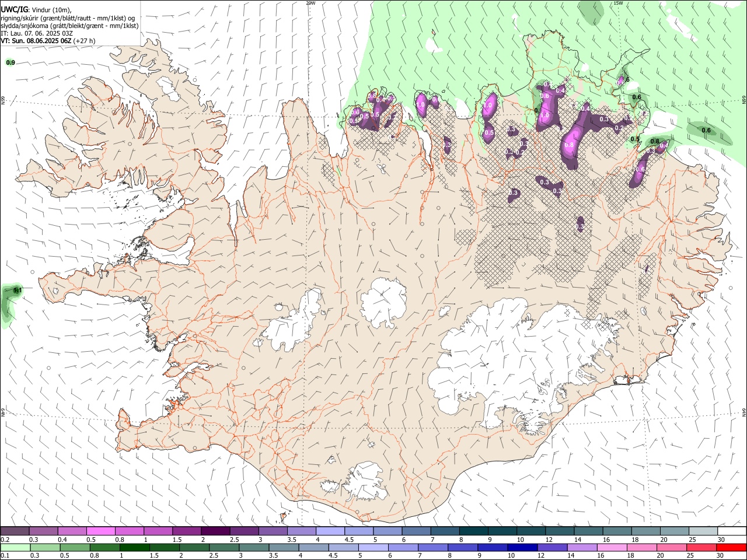Click the offshore "0.6" value in eastern sea patch

(x=706, y=130)
